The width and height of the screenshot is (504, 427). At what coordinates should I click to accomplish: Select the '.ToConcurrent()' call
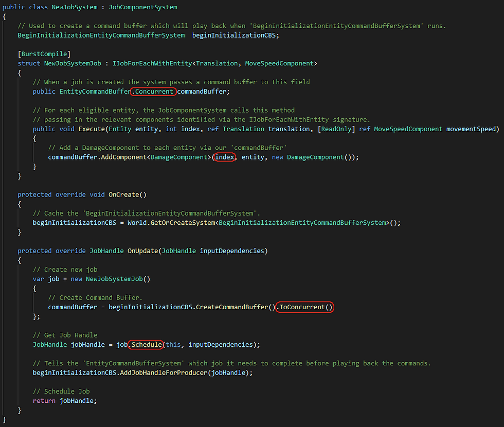(x=304, y=307)
